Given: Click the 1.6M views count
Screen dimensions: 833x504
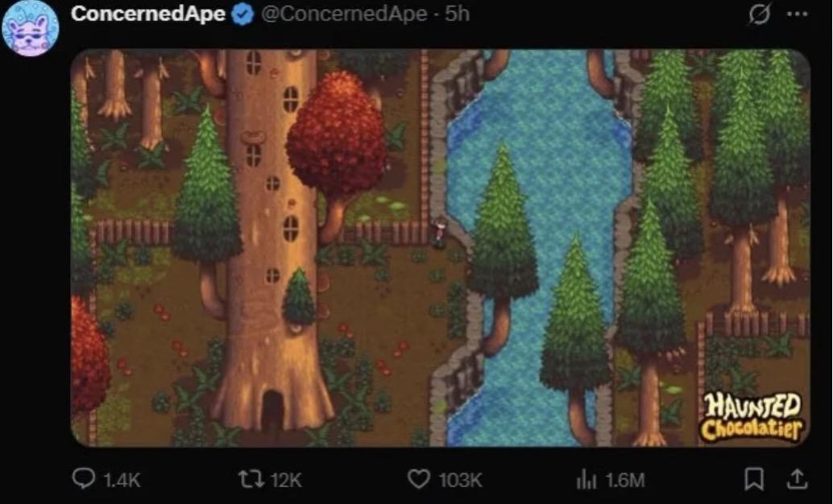Looking at the screenshot, I should [625, 481].
